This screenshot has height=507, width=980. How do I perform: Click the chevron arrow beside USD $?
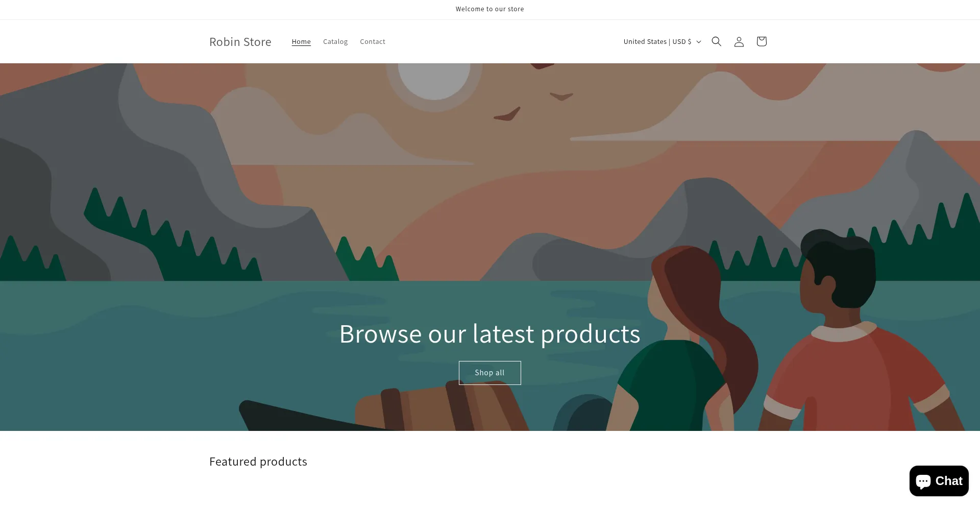coord(699,42)
